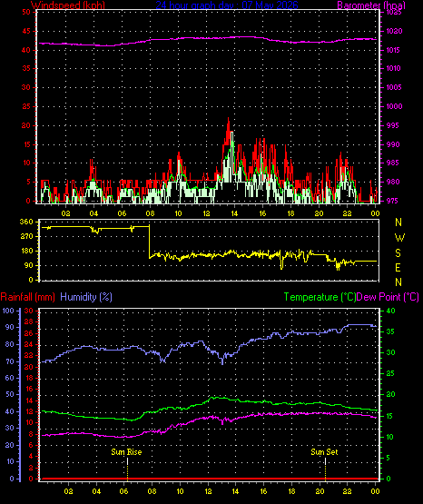The width and height of the screenshot is (423, 504).
Task: Click the Humidity (%) legend label
Action: coord(86,297)
